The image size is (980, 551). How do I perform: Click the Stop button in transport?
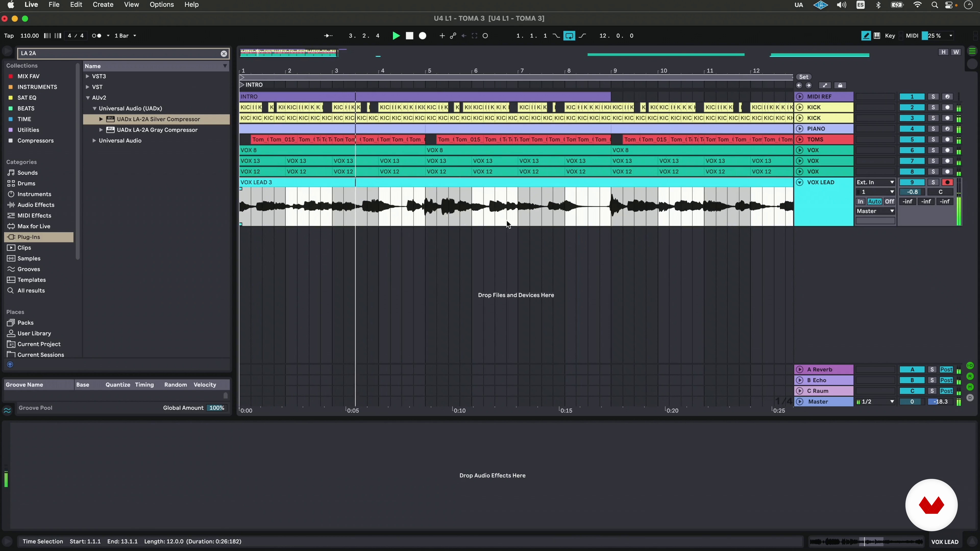(x=409, y=36)
